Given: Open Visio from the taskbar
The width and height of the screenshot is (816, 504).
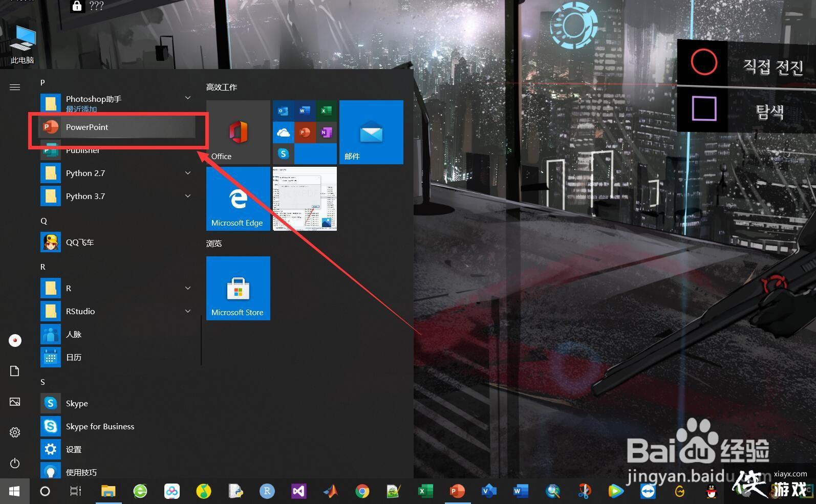Looking at the screenshot, I should (x=489, y=491).
